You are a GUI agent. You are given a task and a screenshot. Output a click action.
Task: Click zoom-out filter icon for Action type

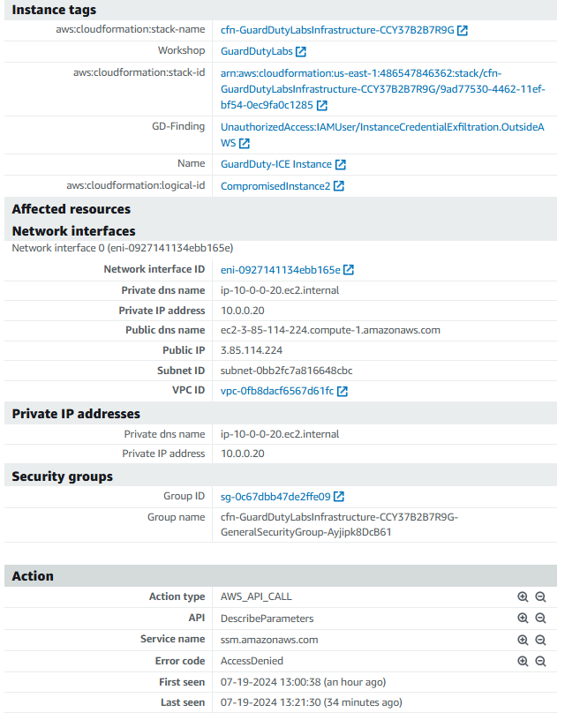[541, 597]
